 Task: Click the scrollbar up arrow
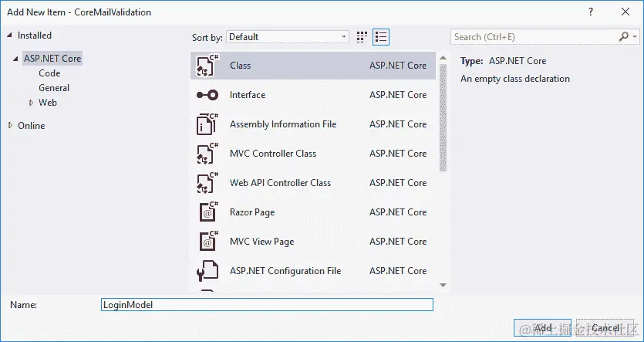pos(443,59)
